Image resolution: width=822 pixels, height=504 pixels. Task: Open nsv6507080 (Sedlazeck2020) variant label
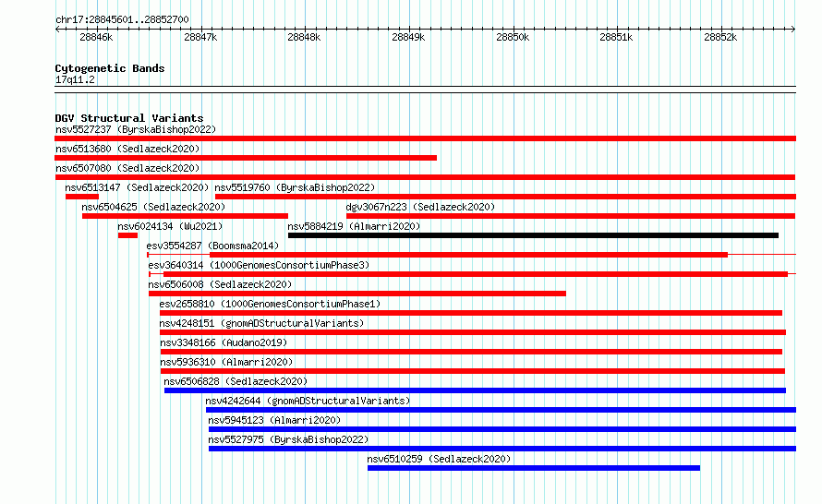pos(127,168)
